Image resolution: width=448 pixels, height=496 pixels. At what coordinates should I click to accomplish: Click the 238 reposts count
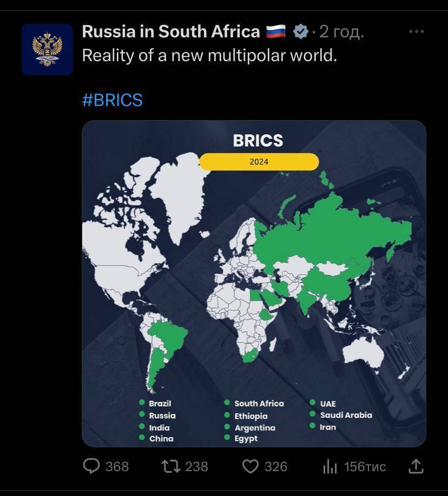tap(196, 467)
